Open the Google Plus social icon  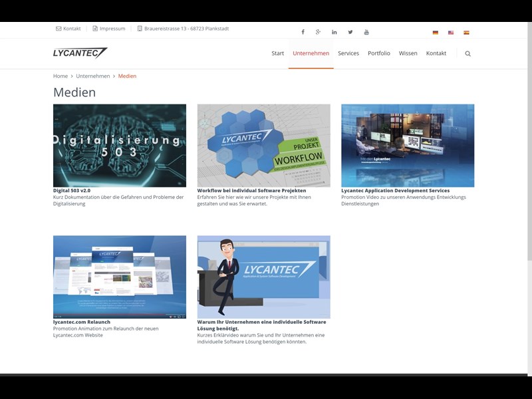[x=318, y=32]
